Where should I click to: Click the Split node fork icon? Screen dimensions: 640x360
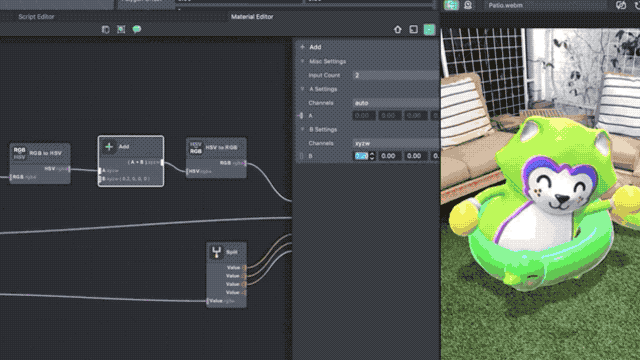(x=216, y=252)
